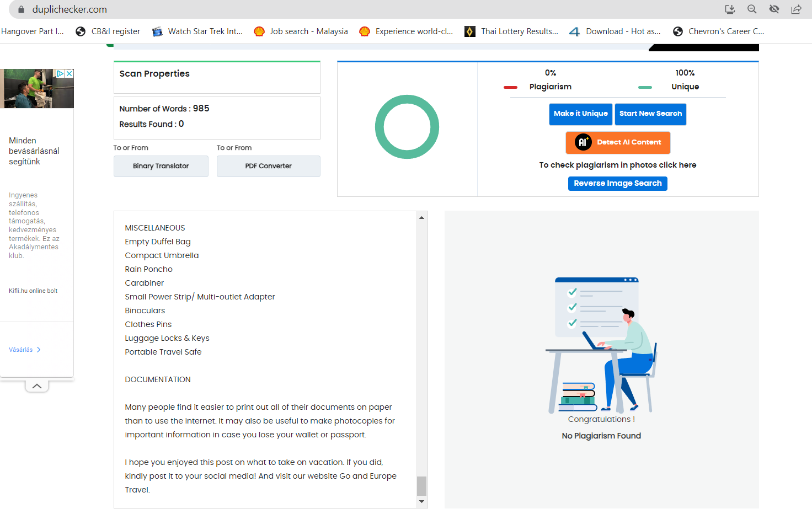The height and width of the screenshot is (514, 812).
Task: Click the ad info triangle icon
Action: click(61, 73)
